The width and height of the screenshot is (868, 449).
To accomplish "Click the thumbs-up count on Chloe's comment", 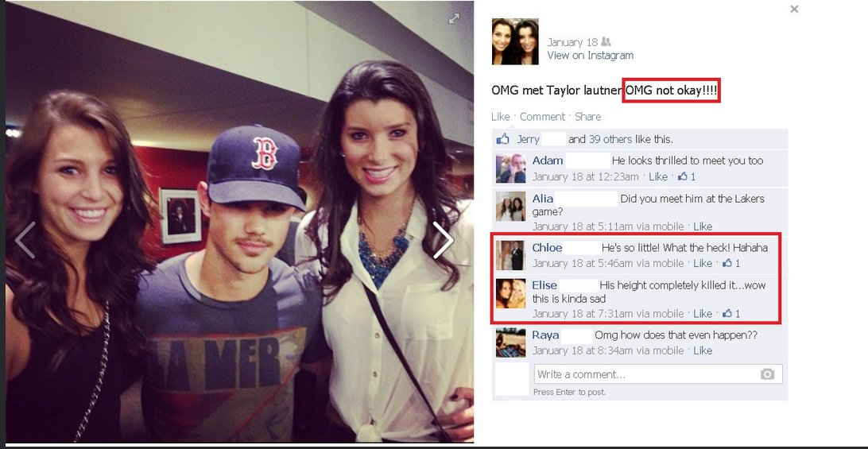I will 731,263.
